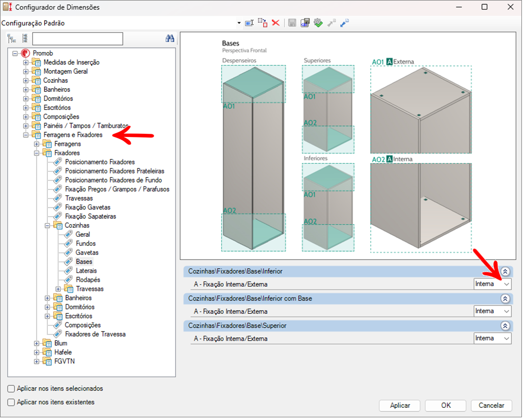
Task: Click the tree search input field
Action: 78,39
